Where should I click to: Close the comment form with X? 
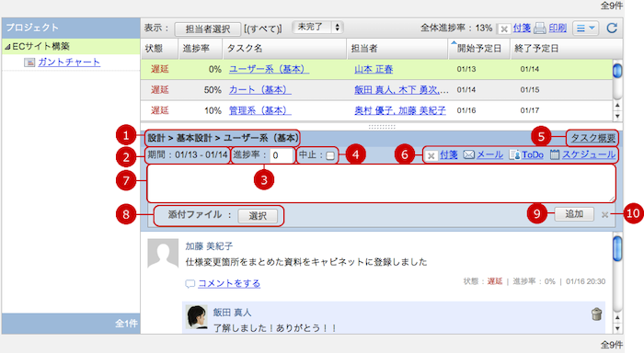tap(604, 215)
